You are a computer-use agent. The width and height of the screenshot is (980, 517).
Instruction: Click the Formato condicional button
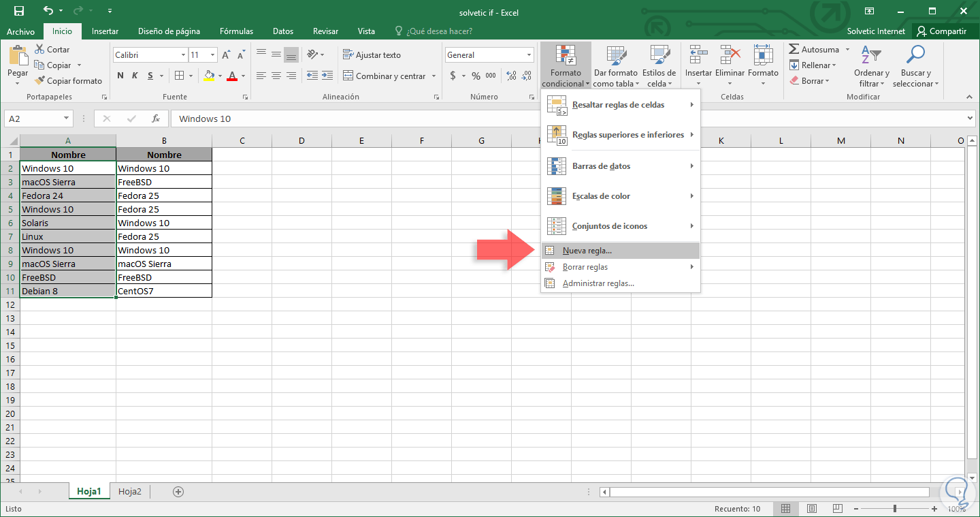(x=566, y=66)
